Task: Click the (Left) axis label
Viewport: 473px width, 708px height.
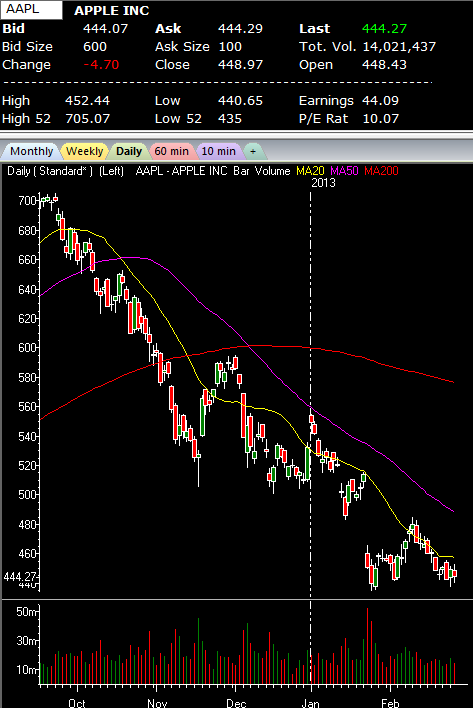Action: coord(111,171)
